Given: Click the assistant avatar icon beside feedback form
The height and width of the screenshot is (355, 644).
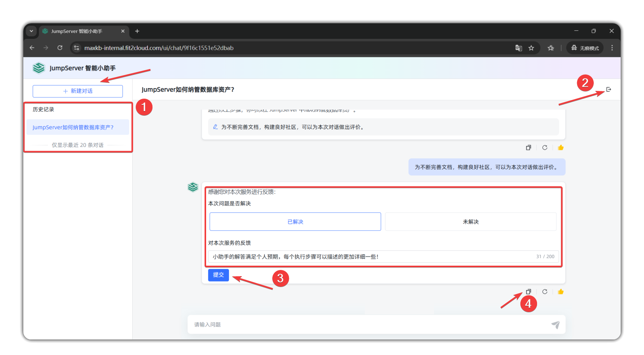Looking at the screenshot, I should click(x=193, y=187).
